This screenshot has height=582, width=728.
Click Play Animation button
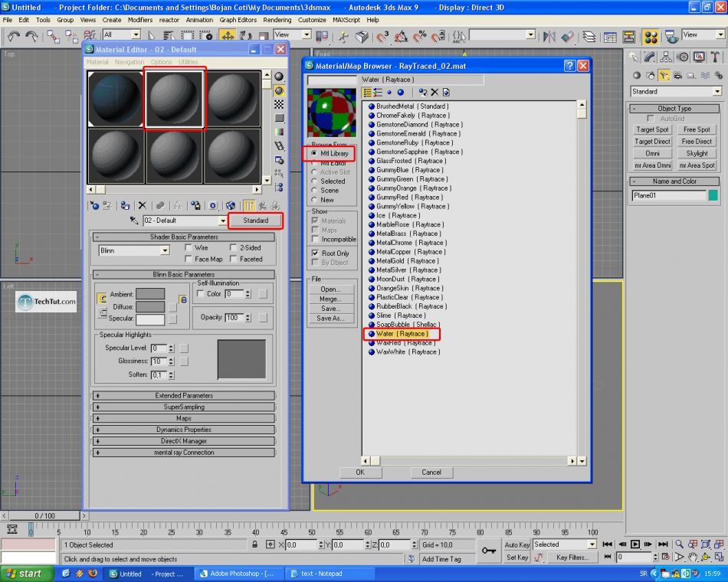pos(635,544)
